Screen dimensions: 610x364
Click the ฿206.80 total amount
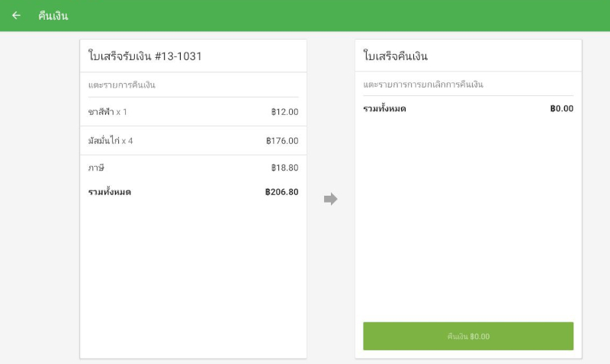coord(281,192)
